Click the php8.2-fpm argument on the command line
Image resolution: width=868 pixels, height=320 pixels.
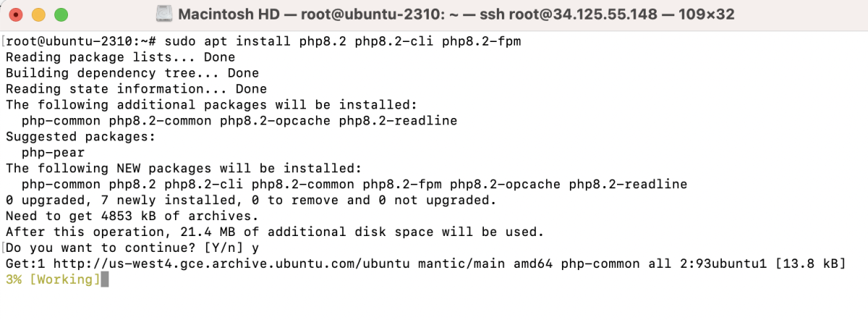pos(481,41)
